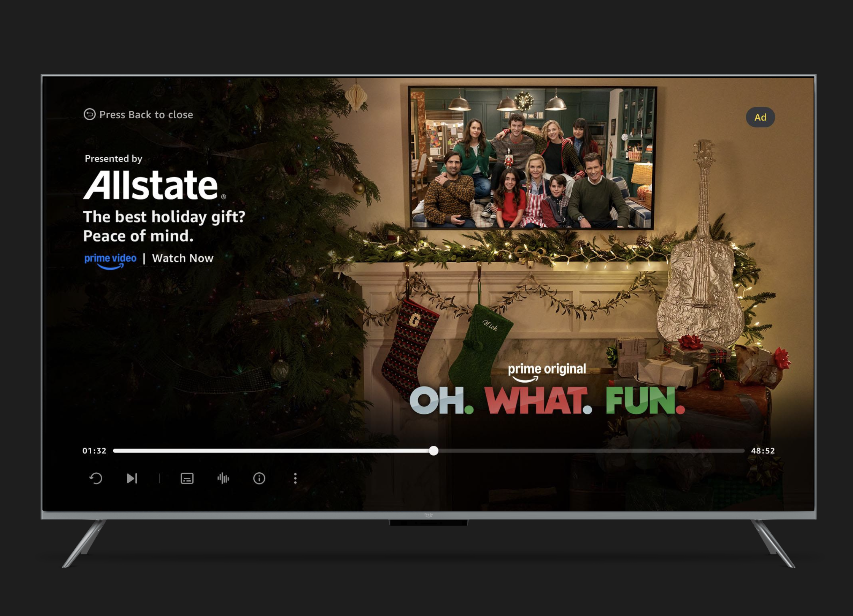Image resolution: width=853 pixels, height=616 pixels.
Task: Click the elapsed time '01:32'
Action: pos(94,451)
